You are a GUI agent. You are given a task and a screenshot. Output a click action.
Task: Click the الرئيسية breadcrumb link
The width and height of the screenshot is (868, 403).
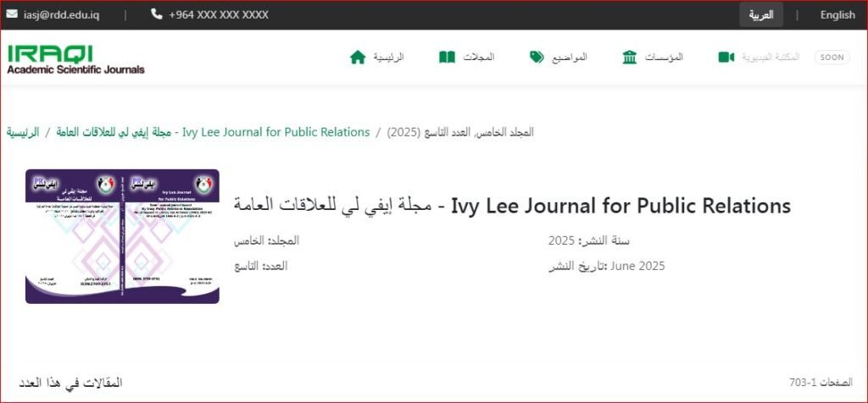pos(23,132)
